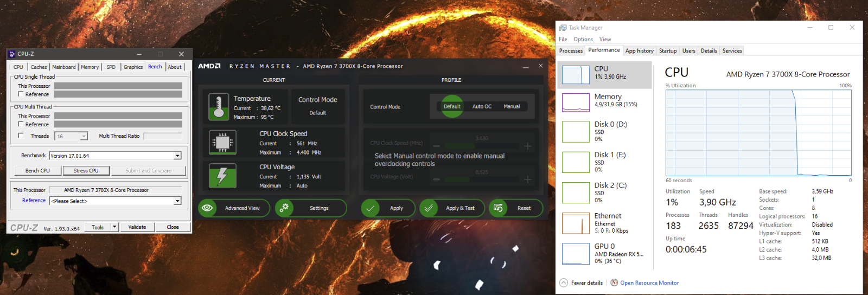Select Disk 2 (C:) in Task Manager sidebar
This screenshot has width=868, height=295.
(x=604, y=193)
